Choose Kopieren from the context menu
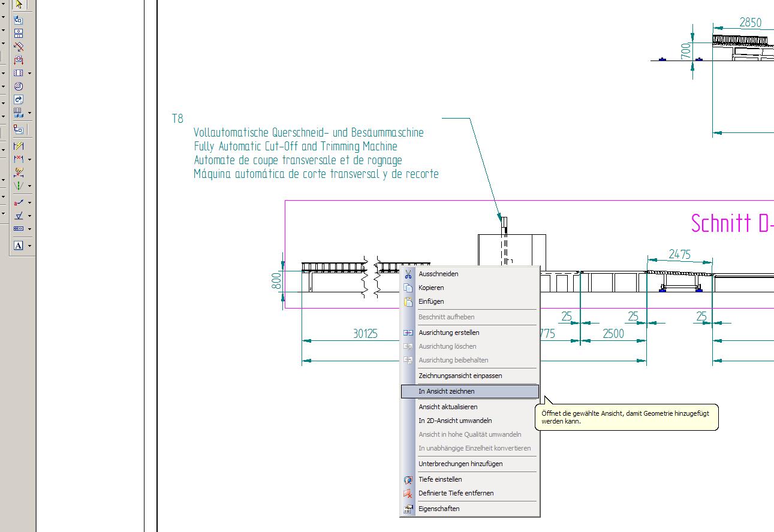The height and width of the screenshot is (532, 774). pyautogui.click(x=470, y=288)
